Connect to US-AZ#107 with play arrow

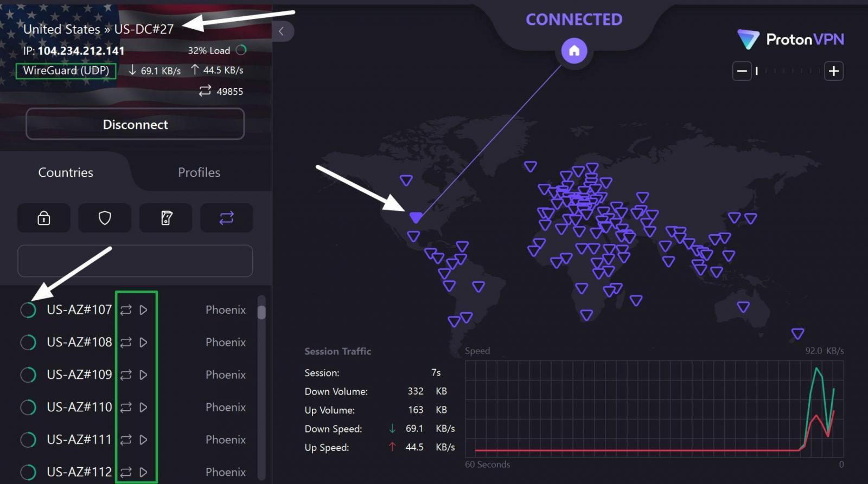[143, 310]
